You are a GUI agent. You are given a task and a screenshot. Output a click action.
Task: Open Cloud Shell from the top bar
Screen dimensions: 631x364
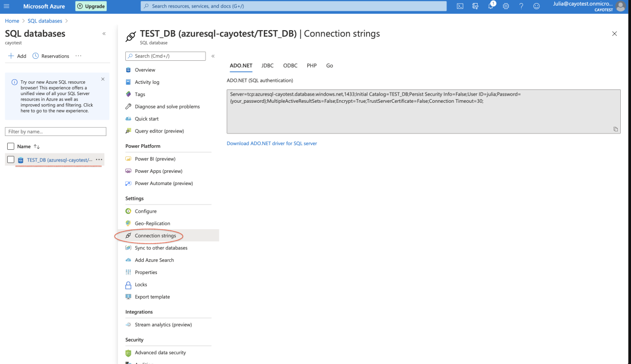(460, 6)
